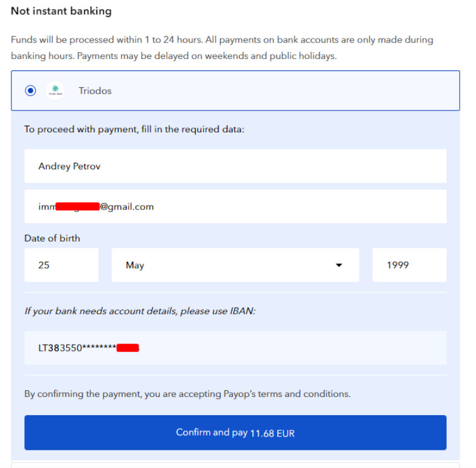Click the fill in required data prompt
Screen dimensions: 476x468
(134, 129)
